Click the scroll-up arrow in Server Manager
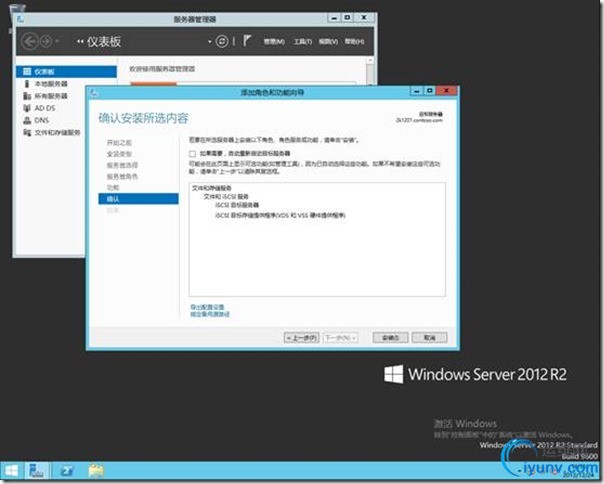The height and width of the screenshot is (484, 604). coord(370,61)
